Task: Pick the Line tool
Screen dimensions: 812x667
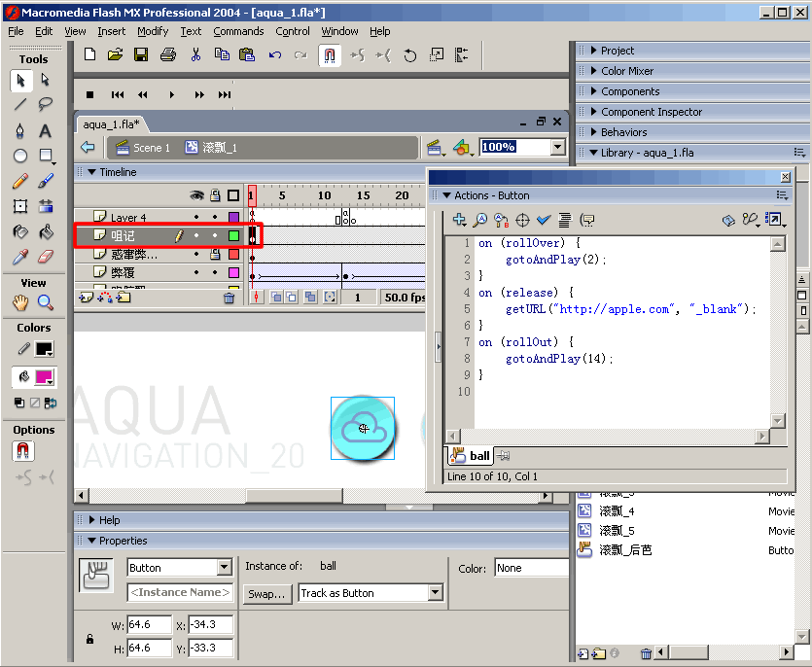Action: (x=20, y=105)
